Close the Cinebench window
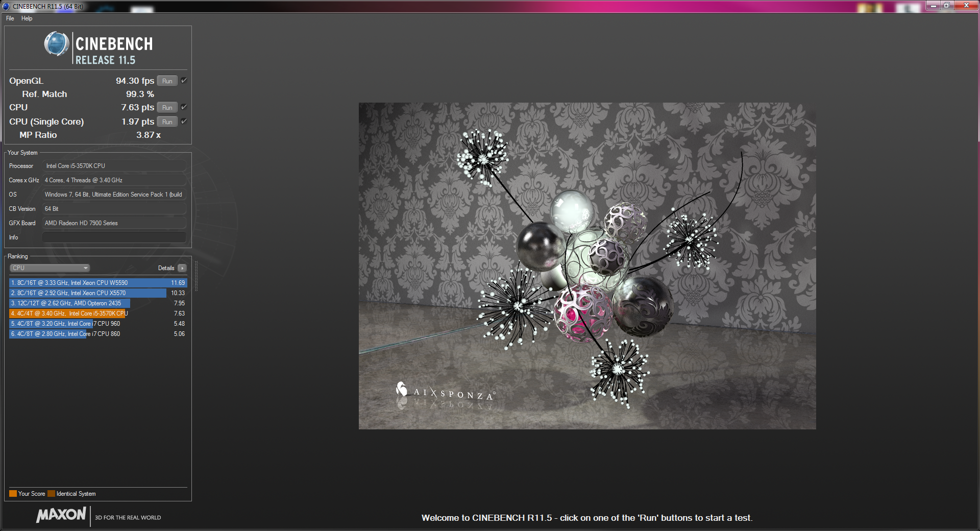 pyautogui.click(x=966, y=6)
